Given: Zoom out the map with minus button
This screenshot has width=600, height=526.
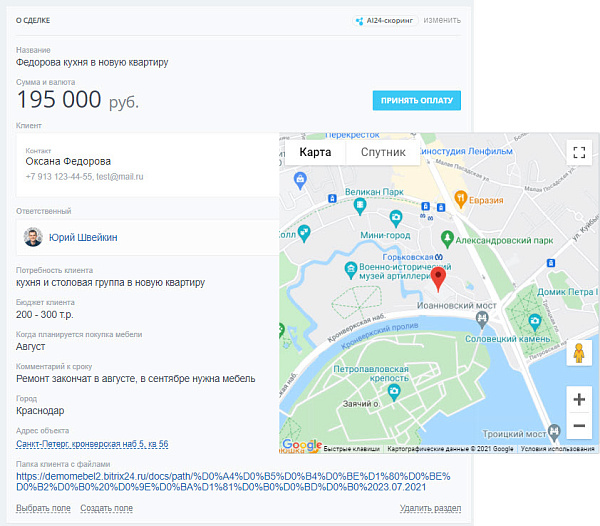Looking at the screenshot, I should point(579,426).
